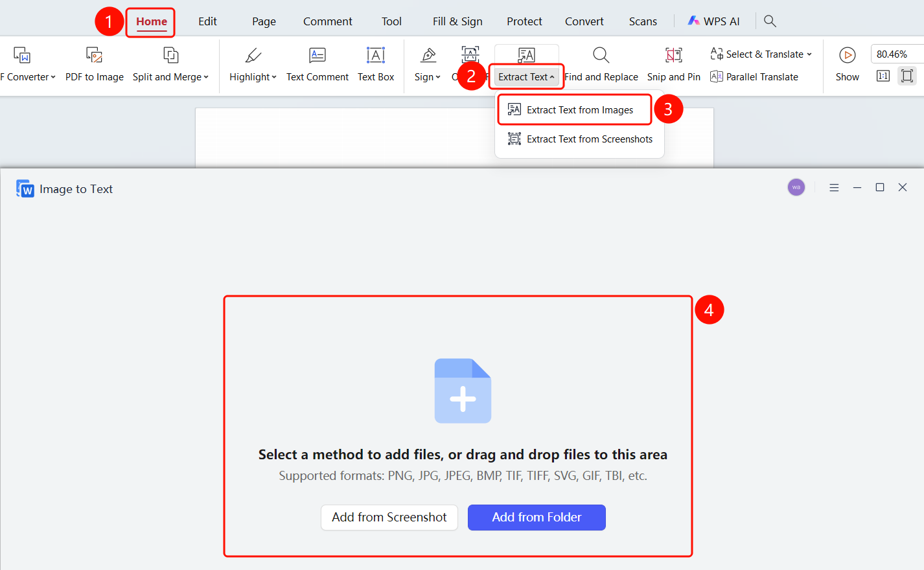Screen dimensions: 924x570
Task: Switch to the Edit tab
Action: [207, 21]
